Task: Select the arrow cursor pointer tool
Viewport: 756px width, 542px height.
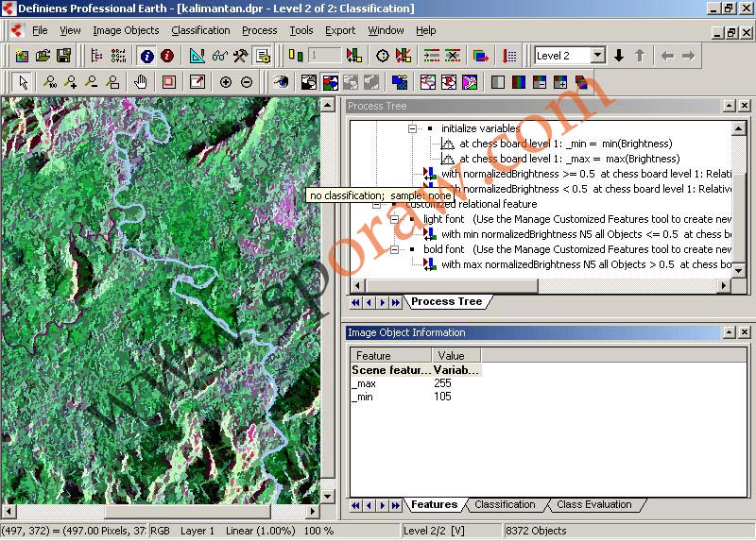Action: [x=24, y=82]
